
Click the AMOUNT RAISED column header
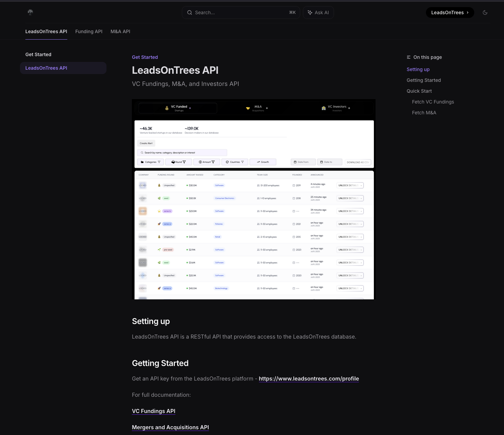[x=195, y=175]
